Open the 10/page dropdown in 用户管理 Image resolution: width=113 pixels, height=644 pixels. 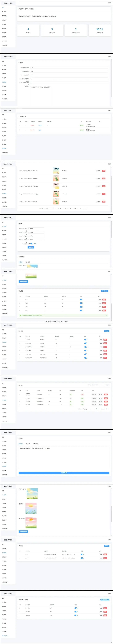(x=87, y=409)
